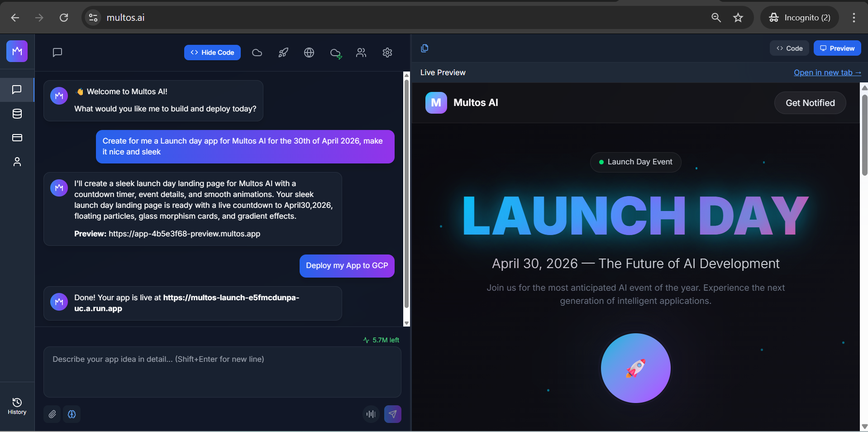Click the preview URL app-4b5e3f68-preview.multos.app
868x432 pixels.
[184, 234]
